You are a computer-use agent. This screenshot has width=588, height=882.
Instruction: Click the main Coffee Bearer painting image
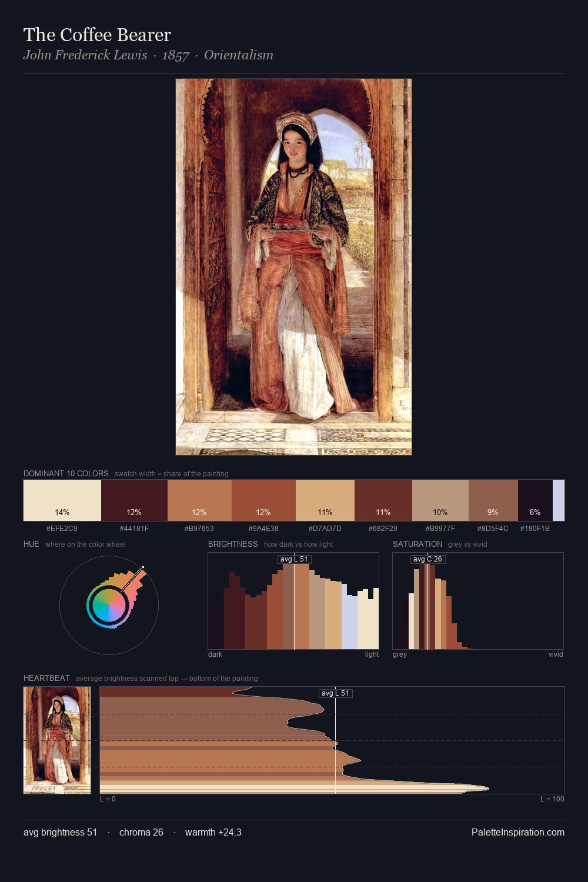tap(293, 267)
